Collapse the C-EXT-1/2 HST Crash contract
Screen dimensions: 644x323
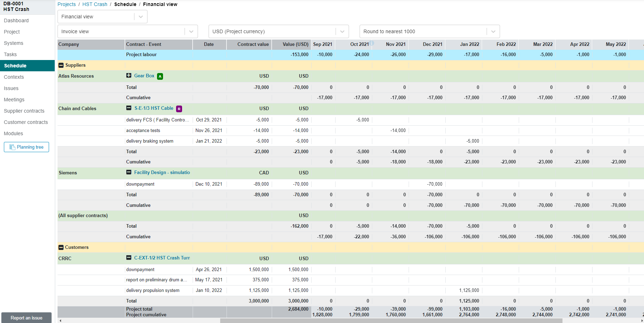(x=129, y=258)
